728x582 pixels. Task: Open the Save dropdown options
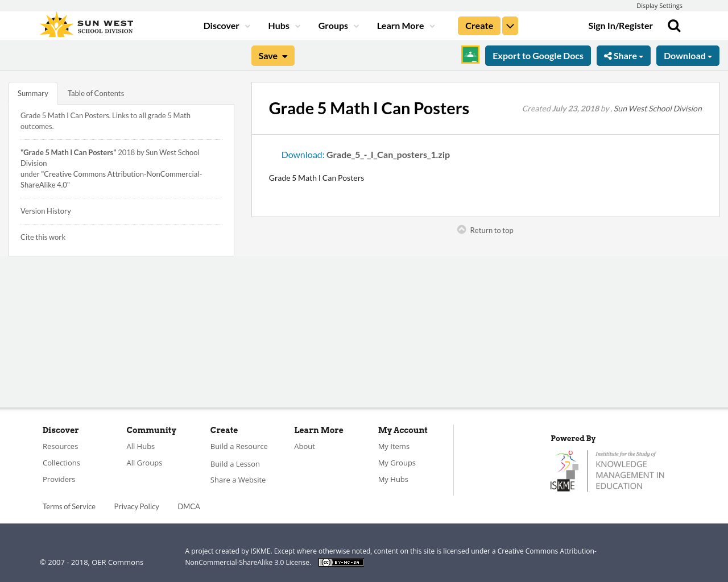click(272, 55)
